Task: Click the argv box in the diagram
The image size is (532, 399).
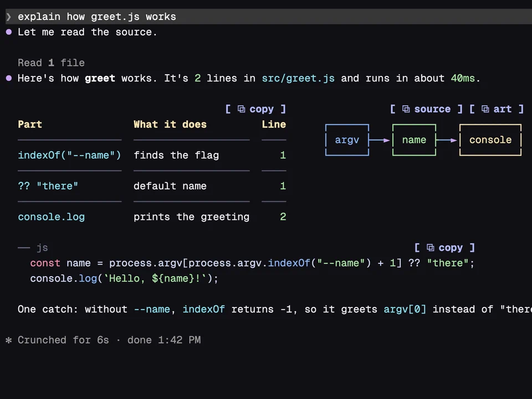Action: 347,140
